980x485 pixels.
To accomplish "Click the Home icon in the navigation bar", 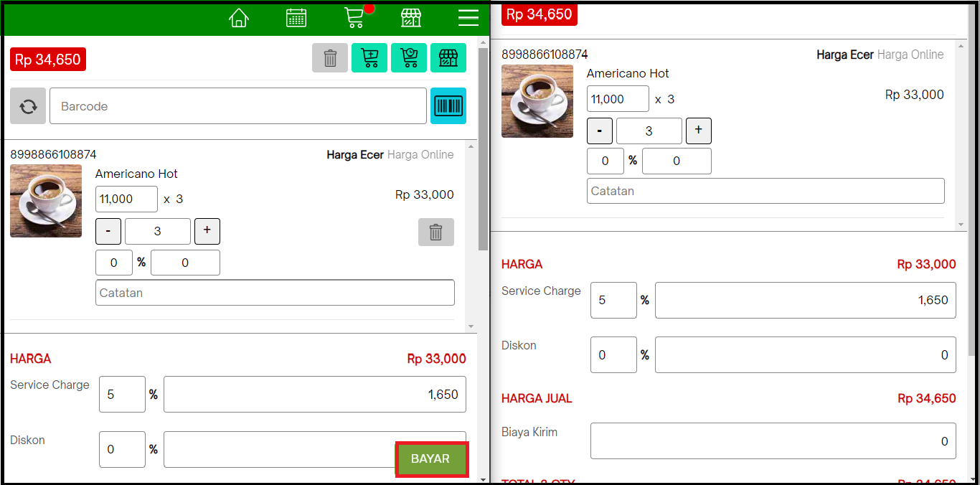I will coord(239,17).
